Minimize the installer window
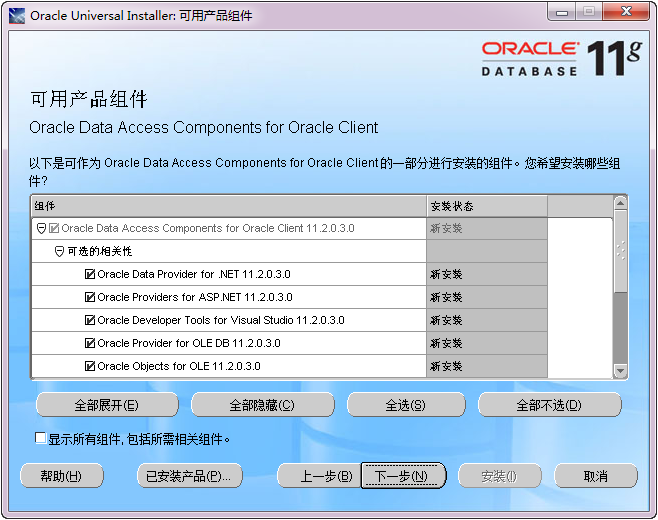 (x=562, y=12)
